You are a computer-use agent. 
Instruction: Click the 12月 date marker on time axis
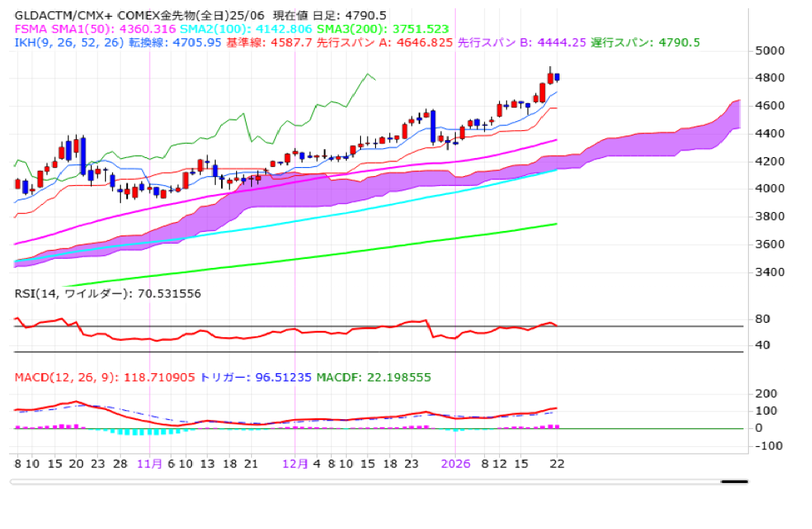click(295, 464)
